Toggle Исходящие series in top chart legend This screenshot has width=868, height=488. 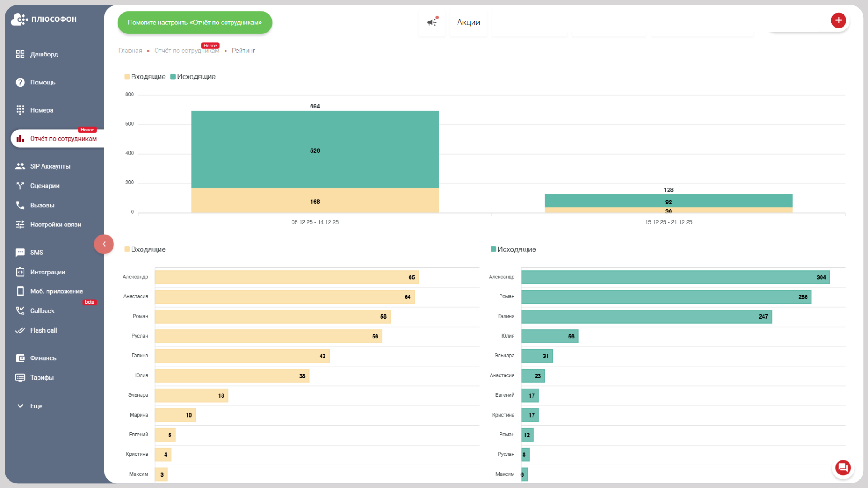click(x=193, y=77)
